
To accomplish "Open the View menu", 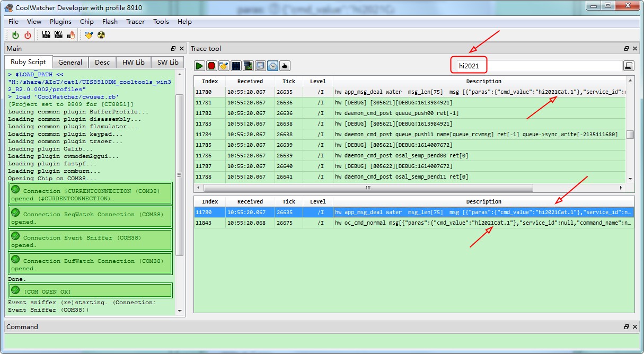I will tap(34, 22).
